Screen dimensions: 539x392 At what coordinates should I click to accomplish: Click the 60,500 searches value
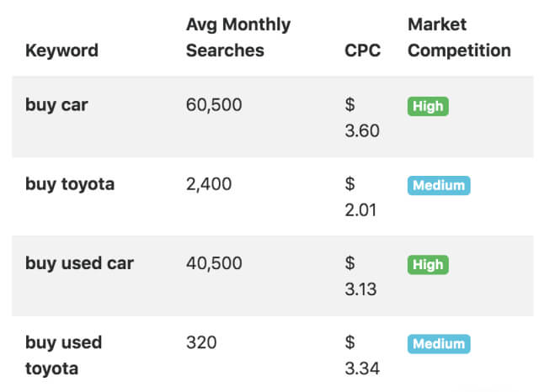click(214, 105)
